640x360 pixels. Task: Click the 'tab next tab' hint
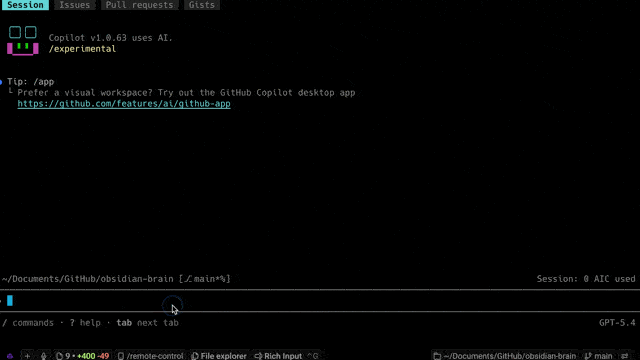point(147,323)
